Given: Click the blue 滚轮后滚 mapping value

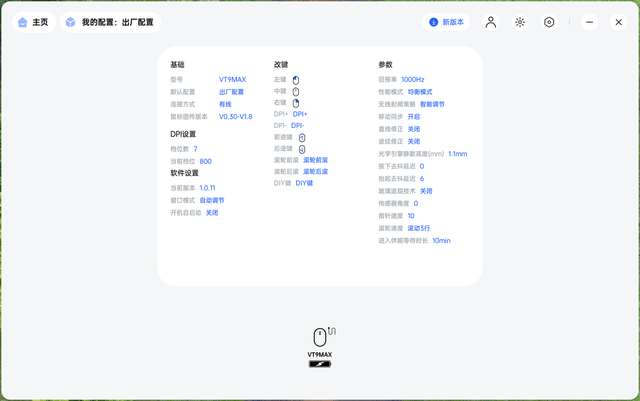Looking at the screenshot, I should point(316,172).
